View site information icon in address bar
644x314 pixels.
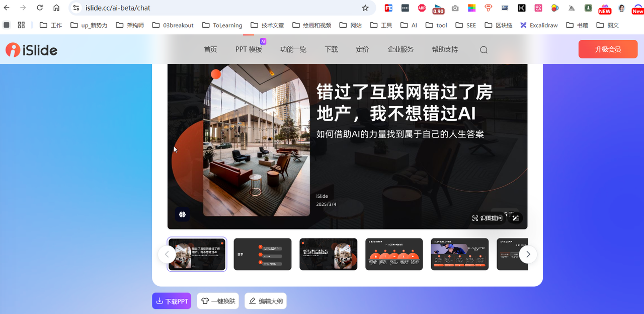click(x=76, y=8)
